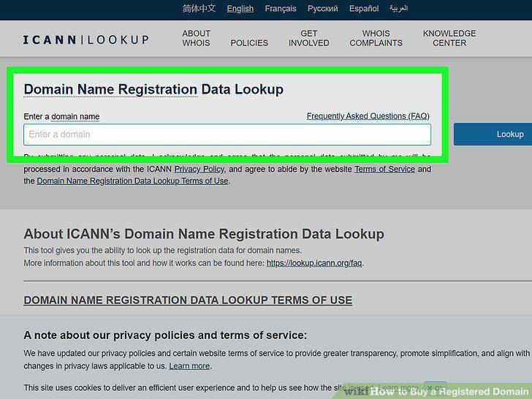Open the Get Involved menu
532x399 pixels.
(x=308, y=38)
